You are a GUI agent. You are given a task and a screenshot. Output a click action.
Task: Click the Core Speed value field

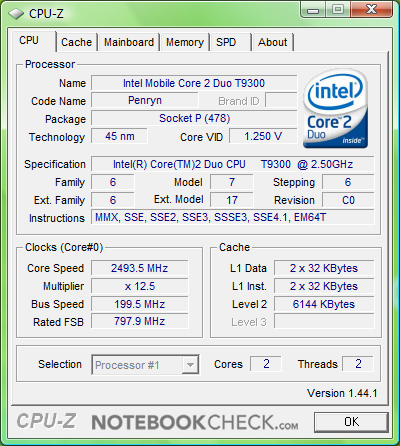point(140,268)
